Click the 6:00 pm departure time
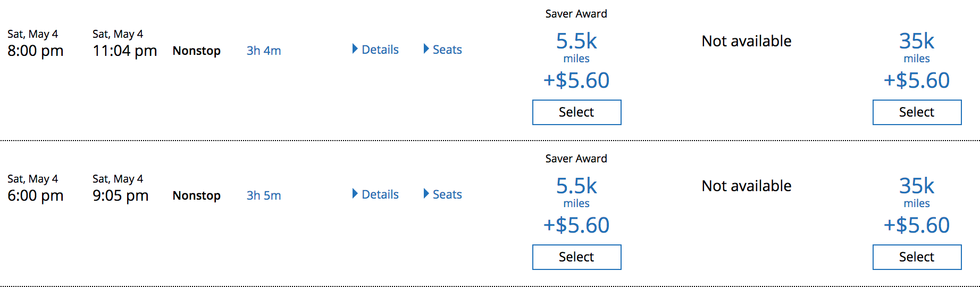 pyautogui.click(x=36, y=196)
